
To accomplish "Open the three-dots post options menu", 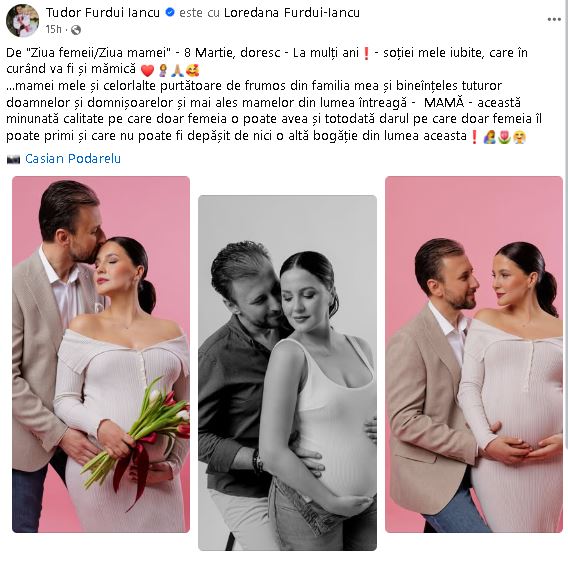I will click(554, 20).
